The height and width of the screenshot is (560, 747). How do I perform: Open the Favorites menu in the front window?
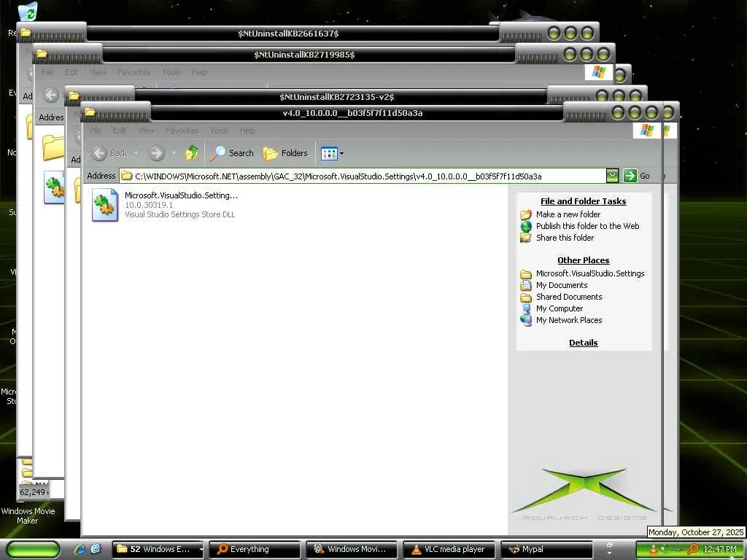pos(182,131)
